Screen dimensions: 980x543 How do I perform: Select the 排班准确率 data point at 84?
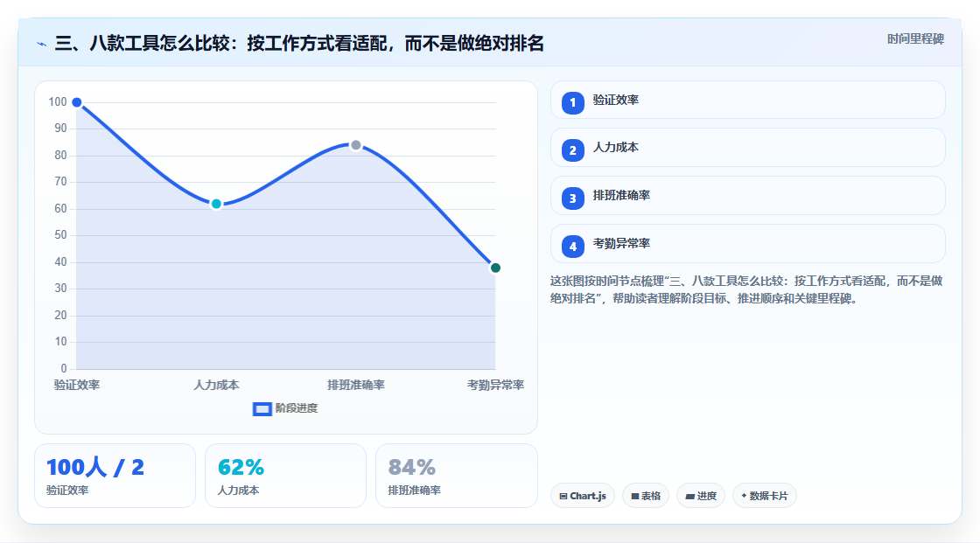(x=355, y=146)
